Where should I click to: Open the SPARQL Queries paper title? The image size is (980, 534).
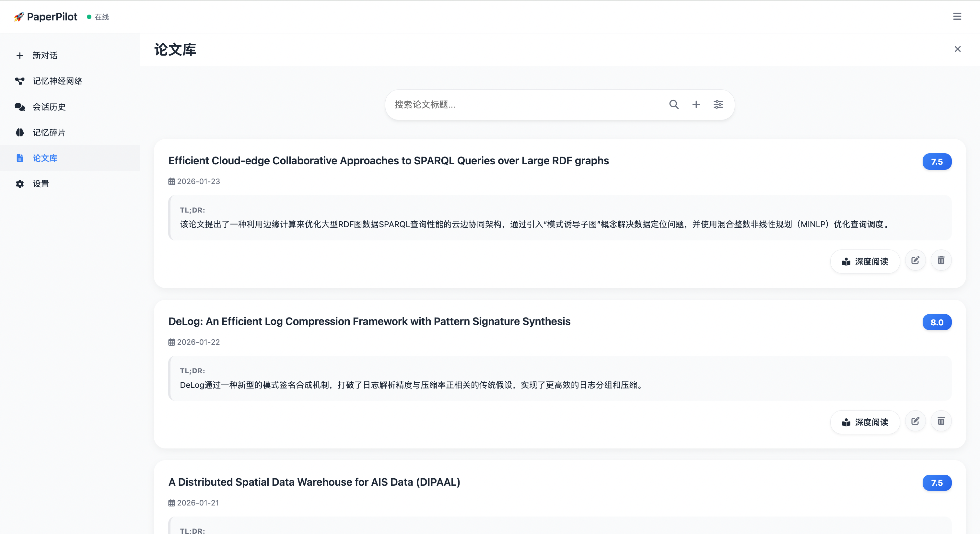tap(389, 160)
